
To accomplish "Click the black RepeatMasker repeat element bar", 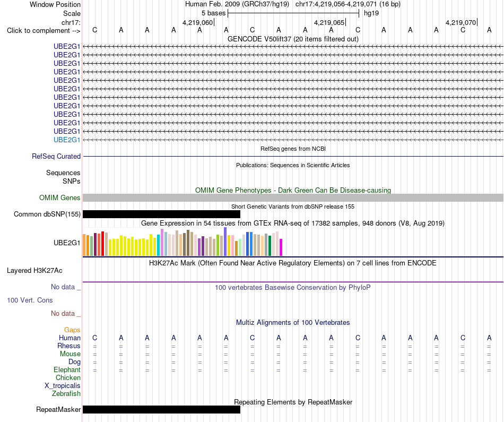I will pyautogui.click(x=161, y=409).
